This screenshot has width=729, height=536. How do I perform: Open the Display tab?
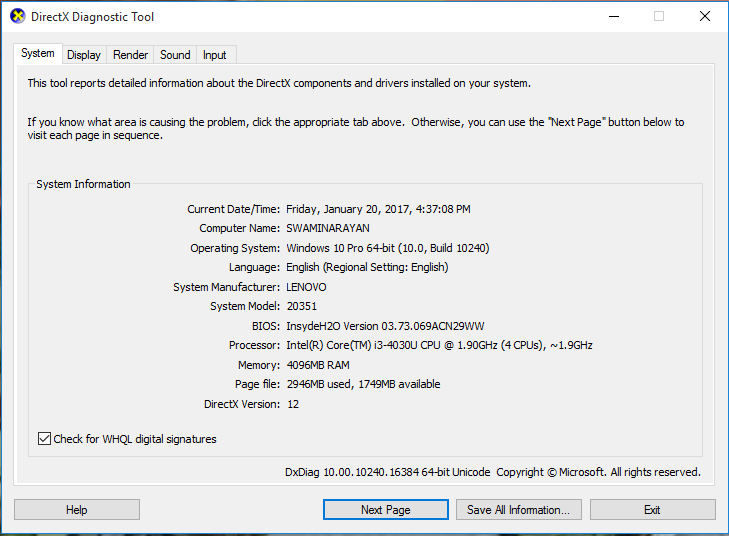coord(84,55)
